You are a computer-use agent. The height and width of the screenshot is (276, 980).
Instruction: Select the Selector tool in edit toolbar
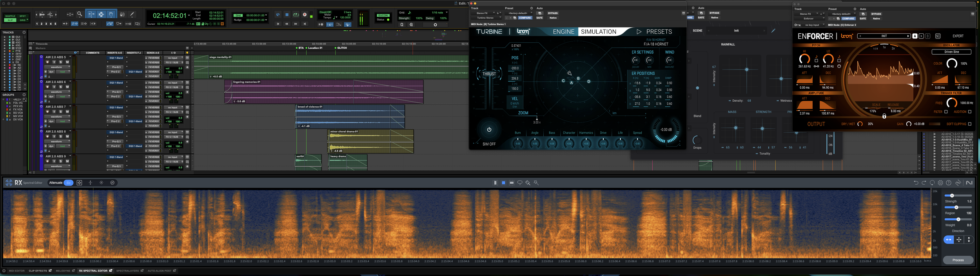101,15
